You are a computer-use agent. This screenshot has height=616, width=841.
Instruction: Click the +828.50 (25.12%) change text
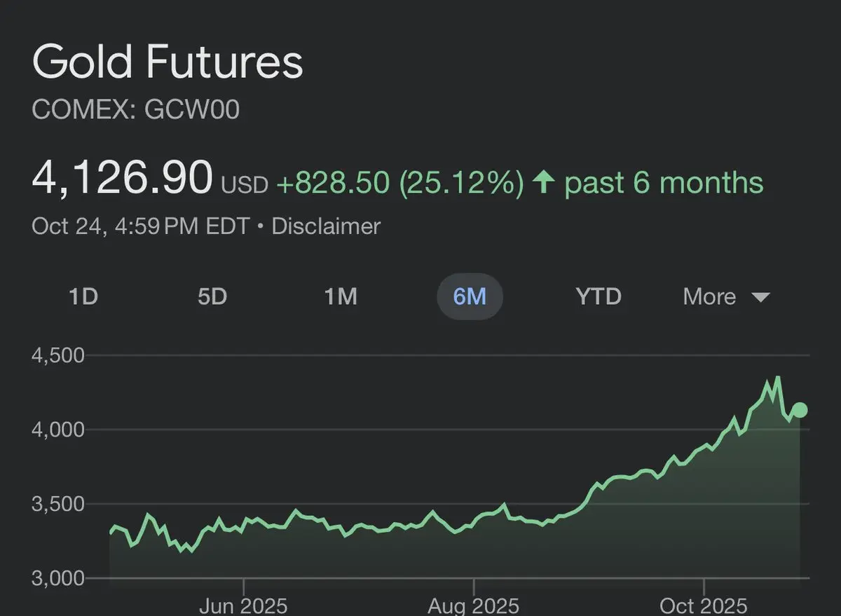(399, 183)
